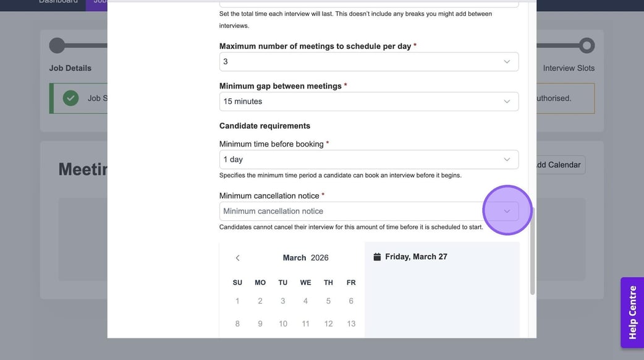Click calendar icon beside Friday, March 27
This screenshot has width=644, height=360.
coord(377,257)
